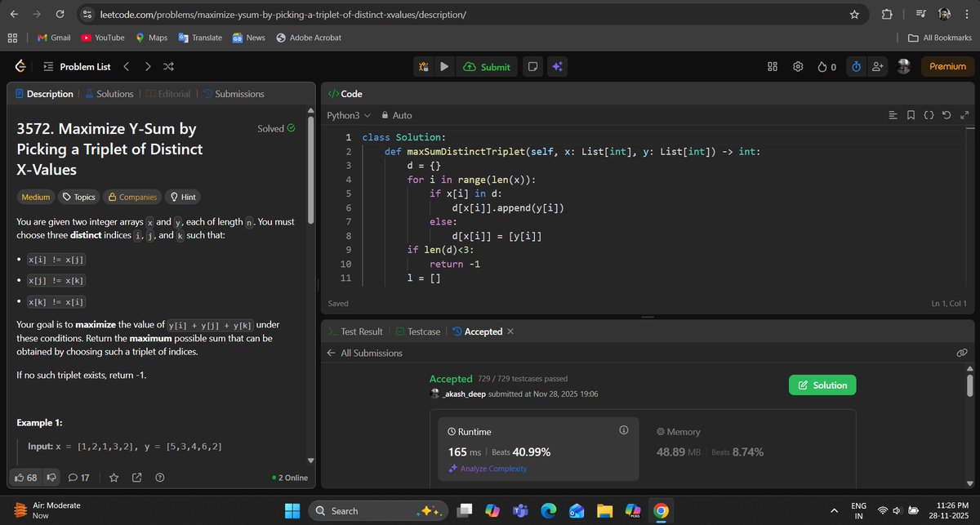The width and height of the screenshot is (980, 525).
Task: Expand the Topics tag
Action: click(78, 197)
